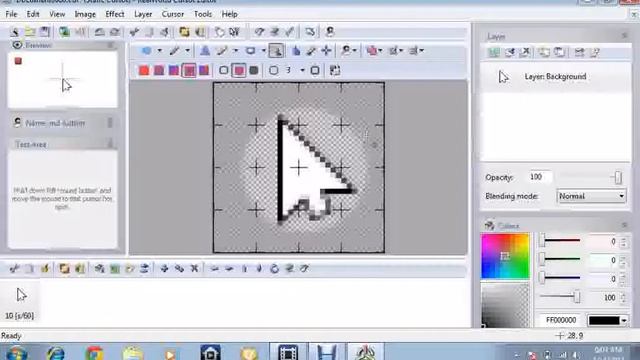Choose the highlighted fourth fill style swatch

pyautogui.click(x=189, y=70)
